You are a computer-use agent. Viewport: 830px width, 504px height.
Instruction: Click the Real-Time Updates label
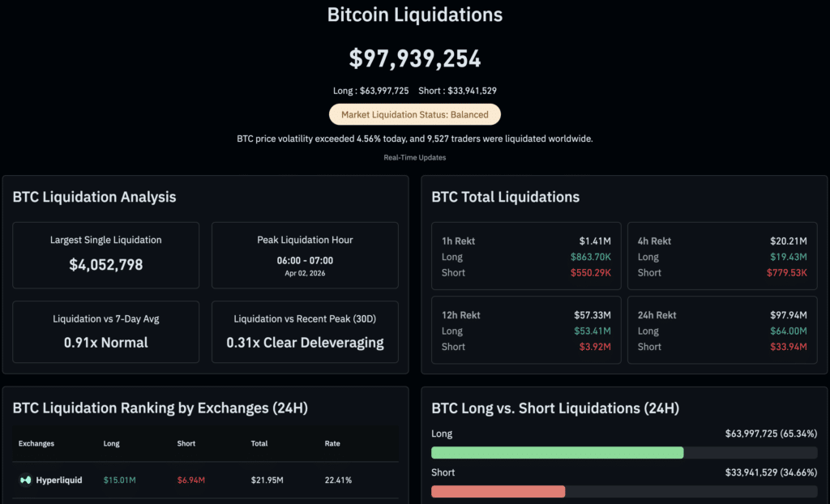(414, 157)
